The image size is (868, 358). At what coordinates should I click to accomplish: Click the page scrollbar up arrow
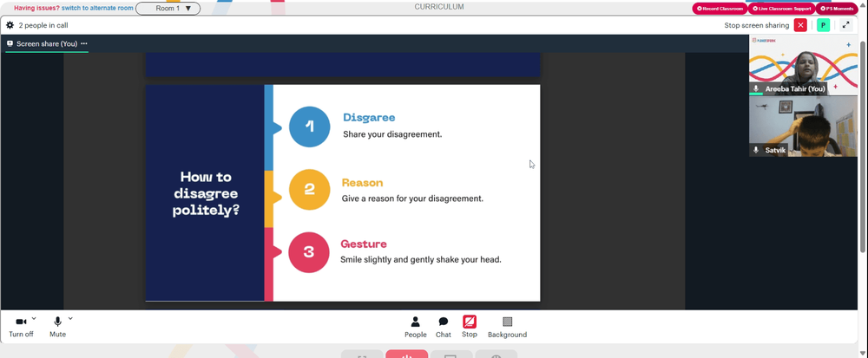[x=863, y=4]
